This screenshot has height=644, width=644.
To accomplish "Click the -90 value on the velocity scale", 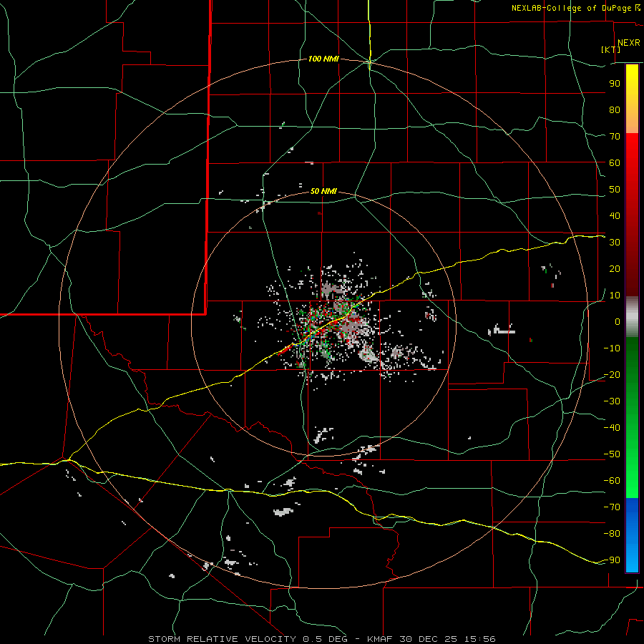I will click(612, 560).
